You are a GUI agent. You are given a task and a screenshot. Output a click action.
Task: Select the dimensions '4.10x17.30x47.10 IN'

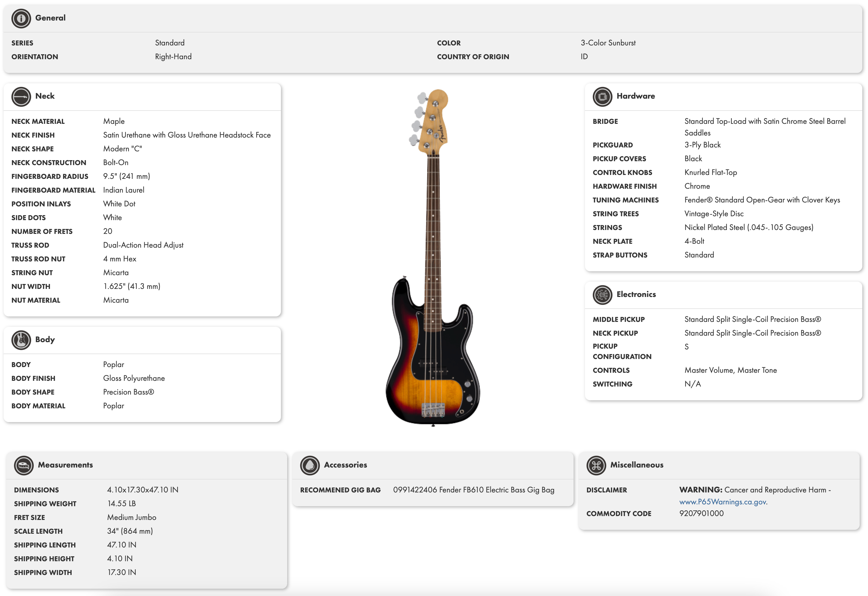[x=143, y=490]
